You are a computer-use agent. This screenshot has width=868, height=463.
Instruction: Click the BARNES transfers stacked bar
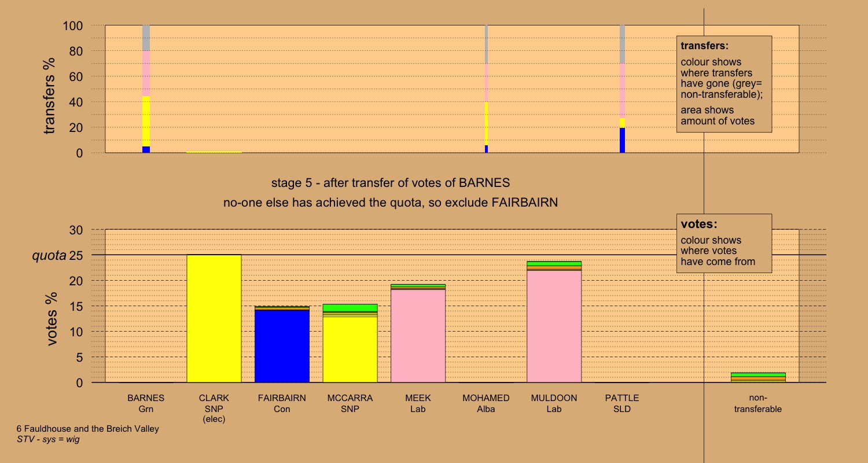coord(146,89)
